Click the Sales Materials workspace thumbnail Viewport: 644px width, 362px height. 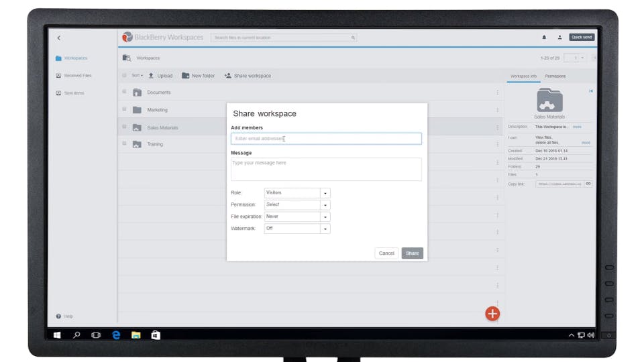point(549,100)
